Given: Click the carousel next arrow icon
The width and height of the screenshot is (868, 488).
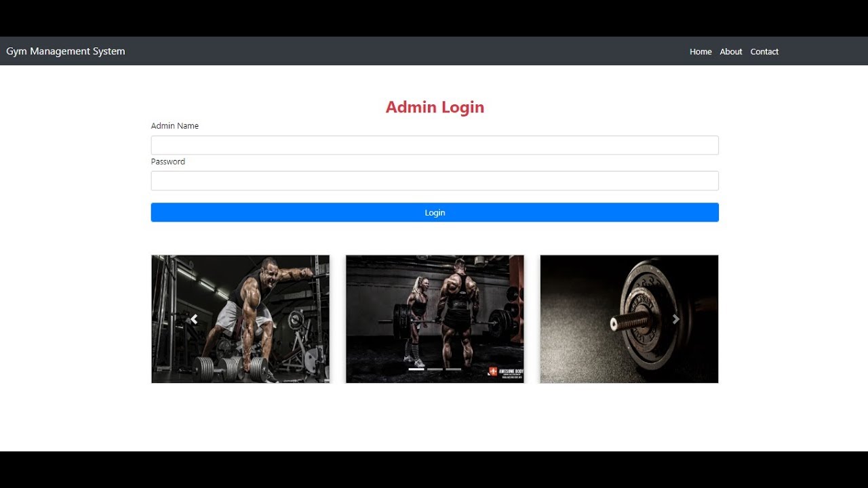Looking at the screenshot, I should point(675,319).
